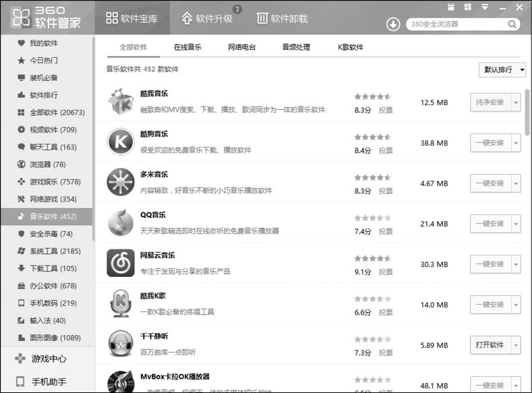Click the 酷狗音乐 K icon
532x393 pixels.
click(121, 142)
